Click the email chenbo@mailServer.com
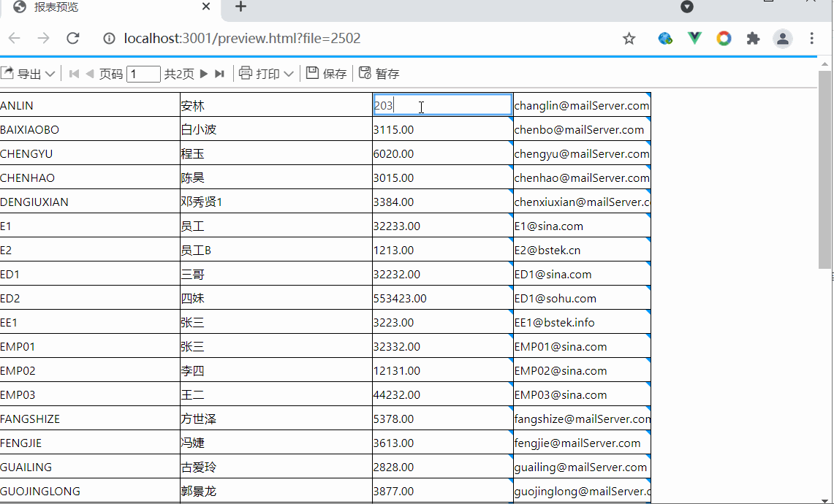Viewport: 834px width, 504px height. point(582,129)
